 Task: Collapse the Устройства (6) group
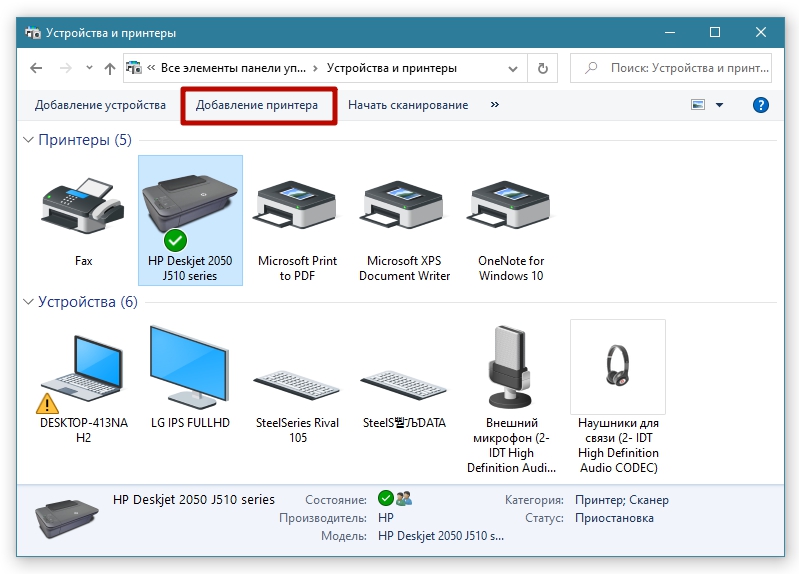pos(28,302)
